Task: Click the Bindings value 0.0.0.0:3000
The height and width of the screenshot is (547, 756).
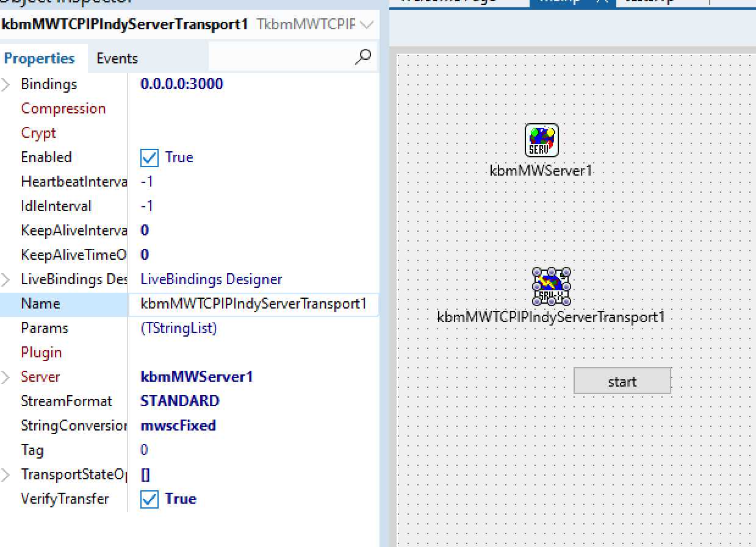Action: click(x=182, y=84)
